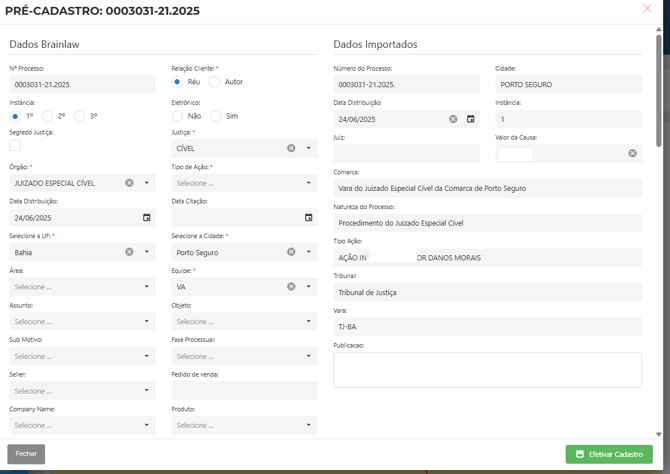
Task: Choose Autor as Relação Cliente
Action: pyautogui.click(x=214, y=82)
